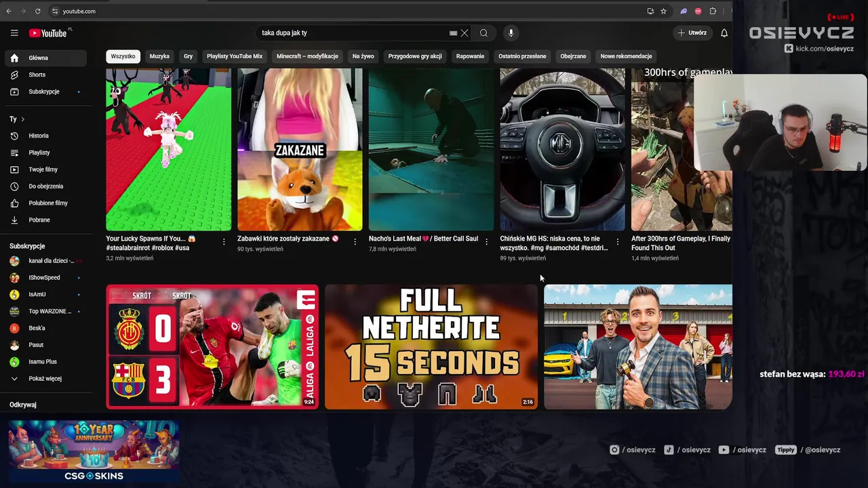The image size is (868, 488).
Task: Select Playlisty YouTube Mix chip
Action: point(235,56)
